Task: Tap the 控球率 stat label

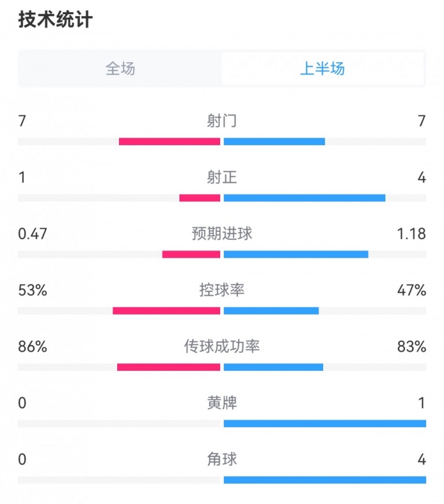Action: point(222,290)
